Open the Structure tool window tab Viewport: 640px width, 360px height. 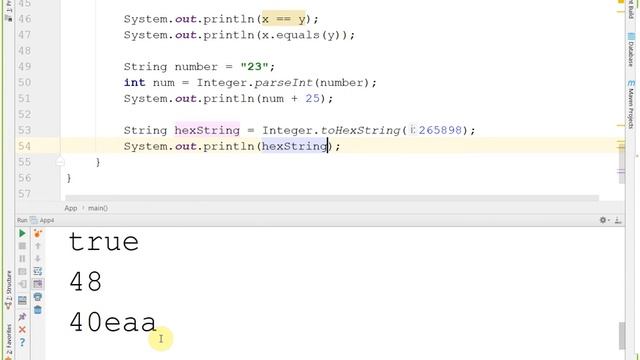(8, 290)
